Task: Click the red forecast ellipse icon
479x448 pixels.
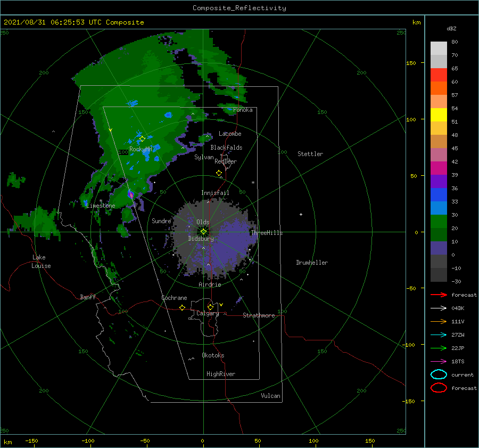Action: (439, 388)
